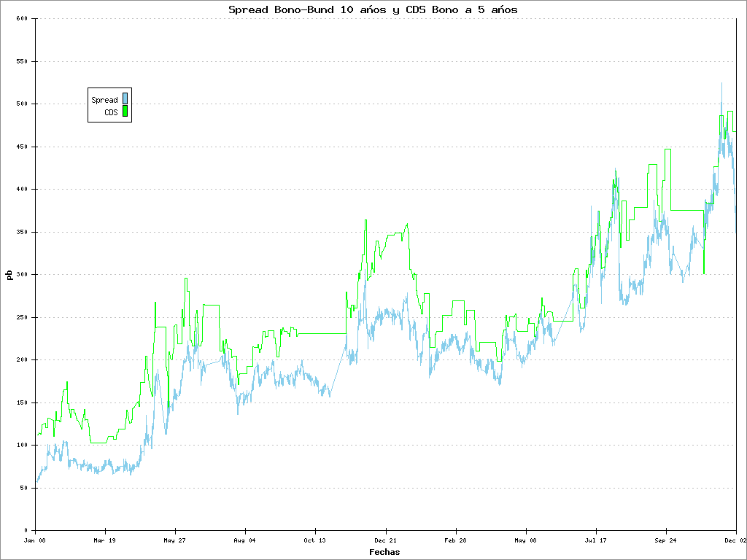Screen dimensions: 747x560
Task: Click the 100 y-axis value label
Action: [21, 446]
